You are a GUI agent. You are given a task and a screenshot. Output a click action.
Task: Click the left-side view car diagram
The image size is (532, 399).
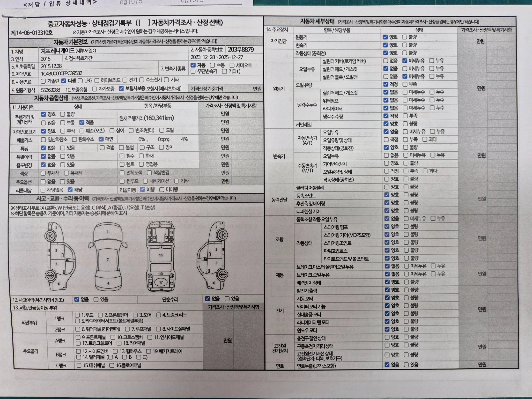pos(60,256)
